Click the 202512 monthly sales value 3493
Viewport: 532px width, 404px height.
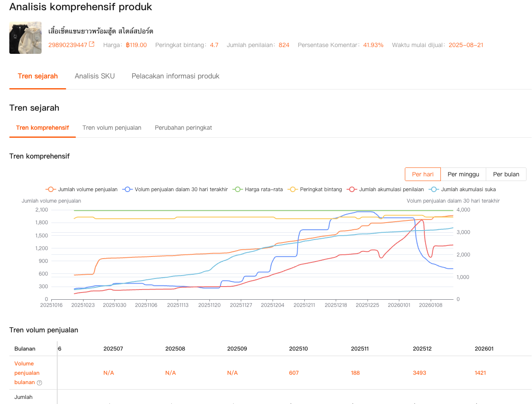(x=419, y=373)
